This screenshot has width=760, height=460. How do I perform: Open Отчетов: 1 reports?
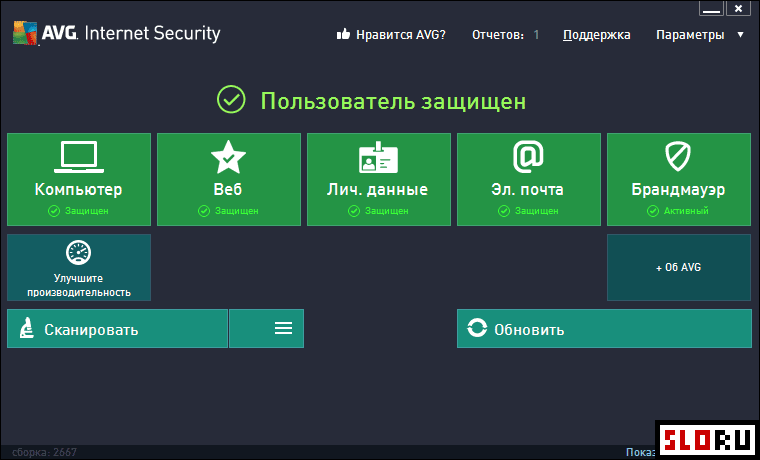(506, 35)
